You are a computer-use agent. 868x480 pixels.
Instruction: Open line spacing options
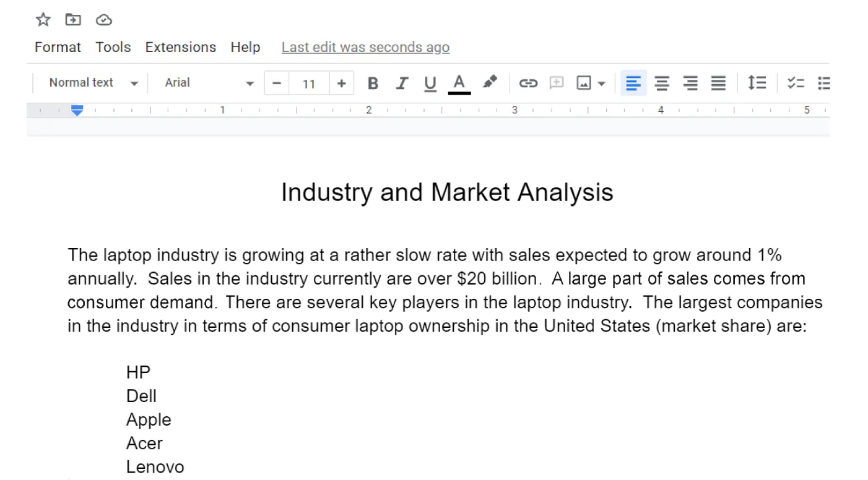click(x=757, y=82)
